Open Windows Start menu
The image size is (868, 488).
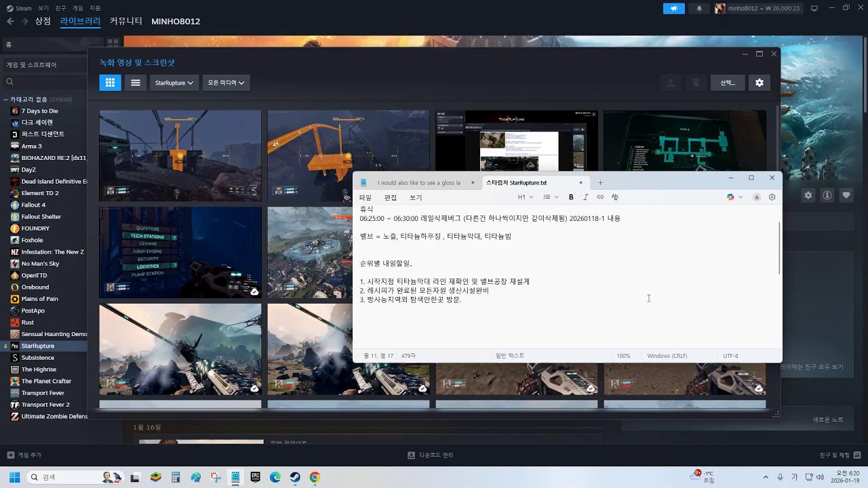[14, 477]
